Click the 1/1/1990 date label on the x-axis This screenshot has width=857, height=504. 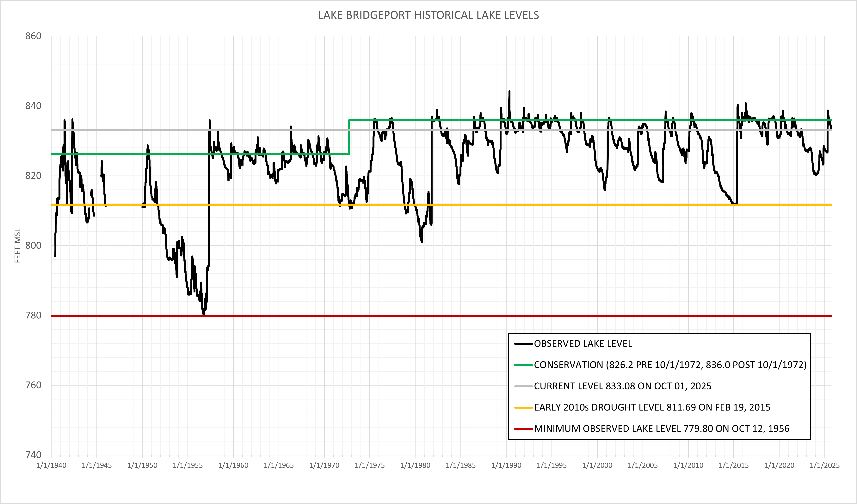pos(506,465)
